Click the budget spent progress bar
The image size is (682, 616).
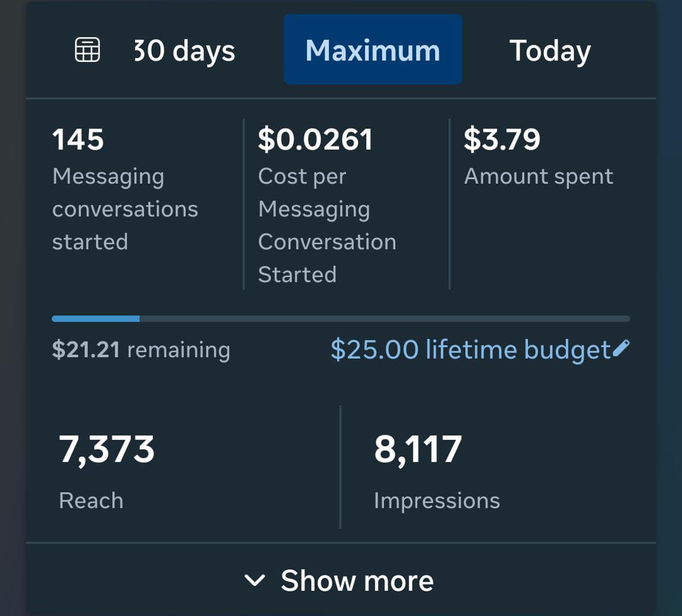(341, 319)
